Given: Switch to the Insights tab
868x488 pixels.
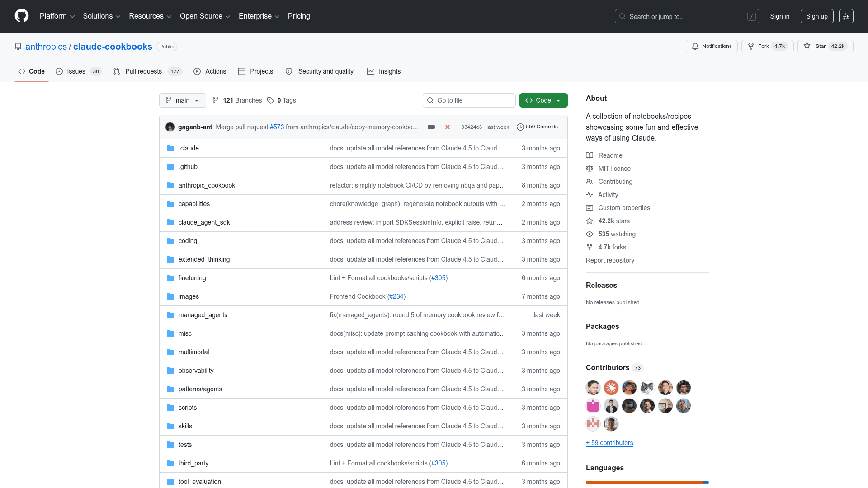Looking at the screenshot, I should (384, 71).
